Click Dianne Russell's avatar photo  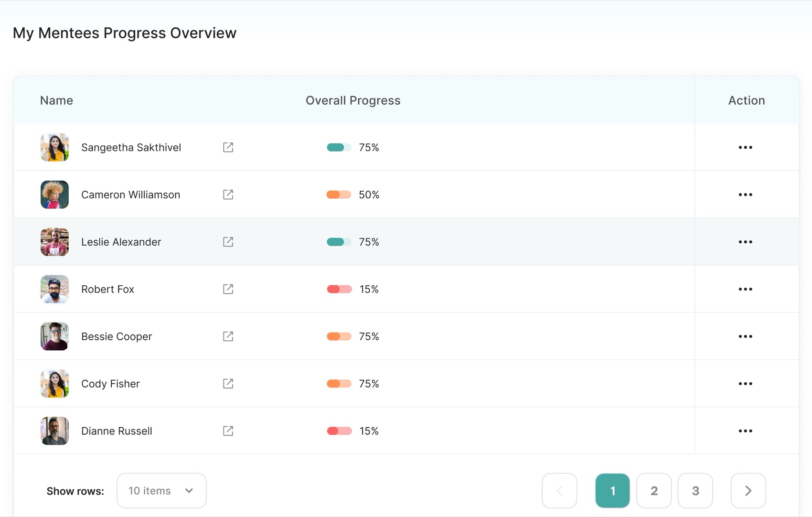[x=54, y=431]
